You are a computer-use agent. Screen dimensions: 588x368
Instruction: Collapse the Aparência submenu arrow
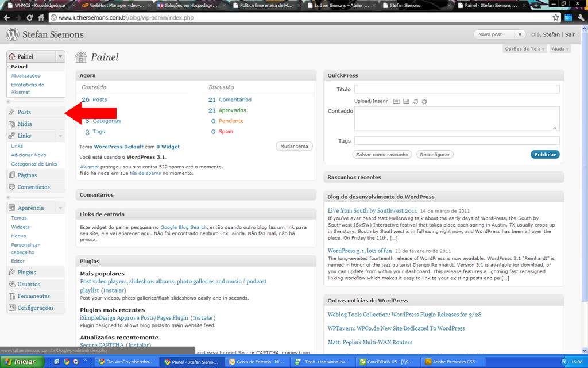[60, 208]
